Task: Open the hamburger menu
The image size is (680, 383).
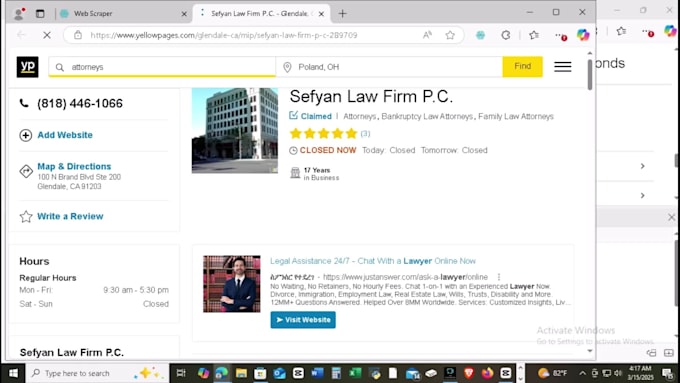Action: [562, 67]
